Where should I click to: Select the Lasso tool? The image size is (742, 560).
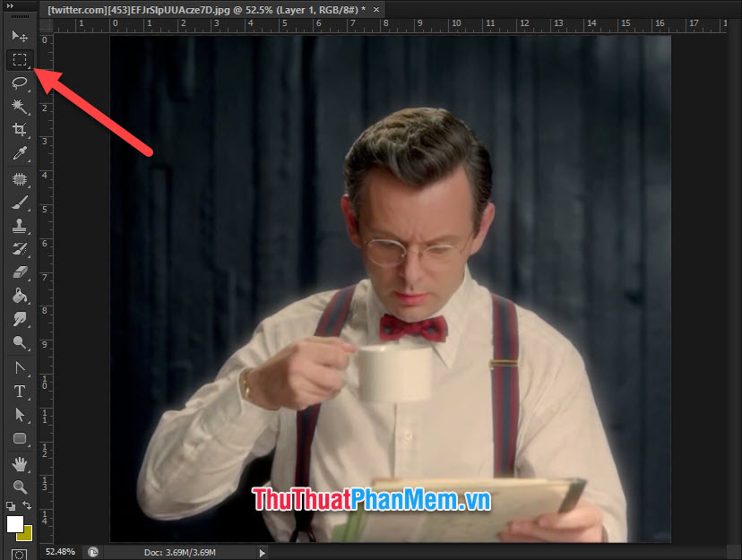point(20,83)
